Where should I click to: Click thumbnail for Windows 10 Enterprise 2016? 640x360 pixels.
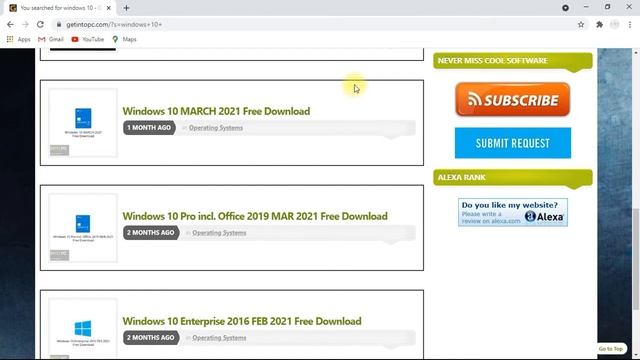(x=83, y=329)
